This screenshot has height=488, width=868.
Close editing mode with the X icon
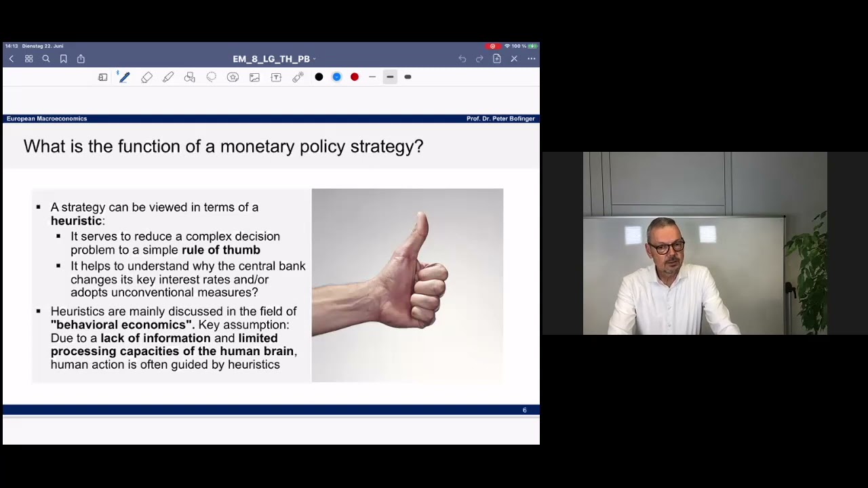pos(514,59)
